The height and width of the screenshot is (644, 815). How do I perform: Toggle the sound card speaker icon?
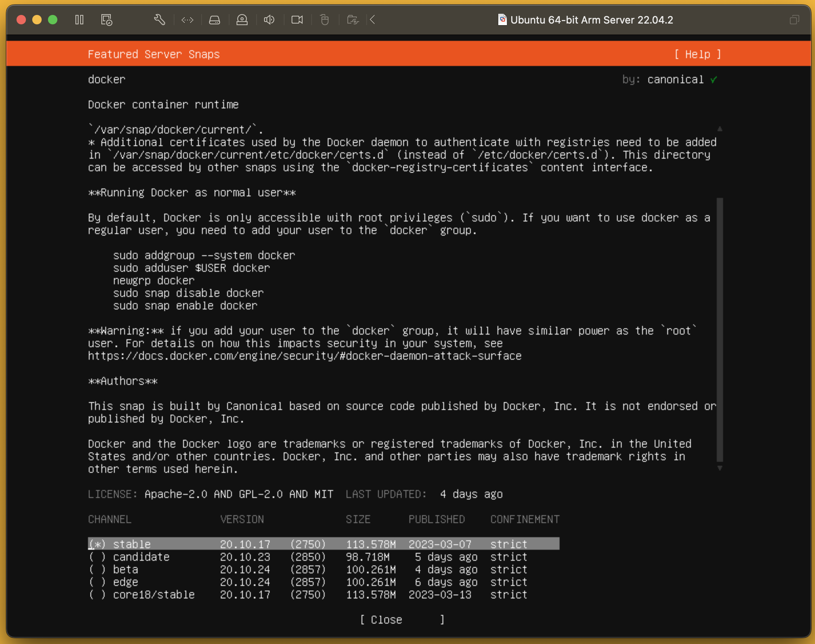[269, 20]
